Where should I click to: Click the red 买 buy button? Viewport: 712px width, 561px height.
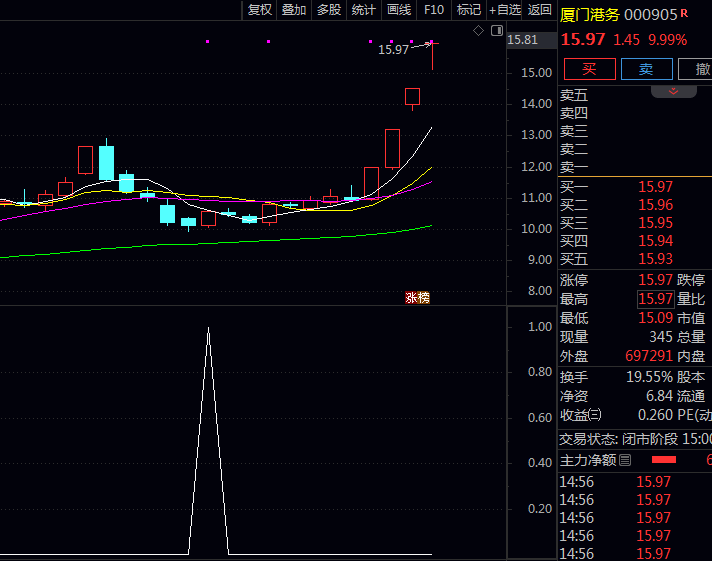[589, 69]
